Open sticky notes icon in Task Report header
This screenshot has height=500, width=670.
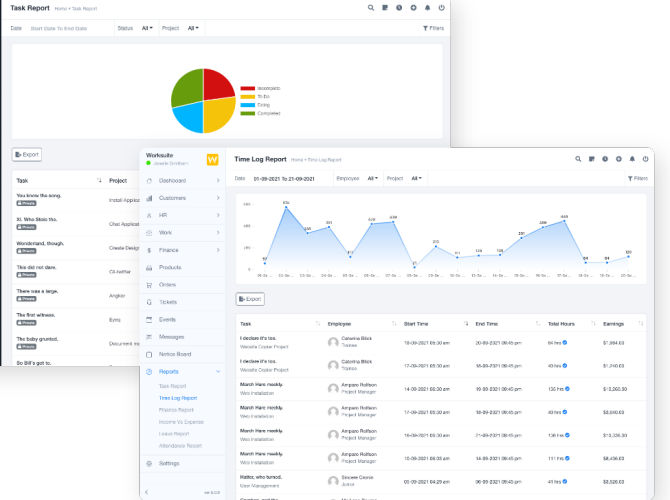(x=385, y=7)
